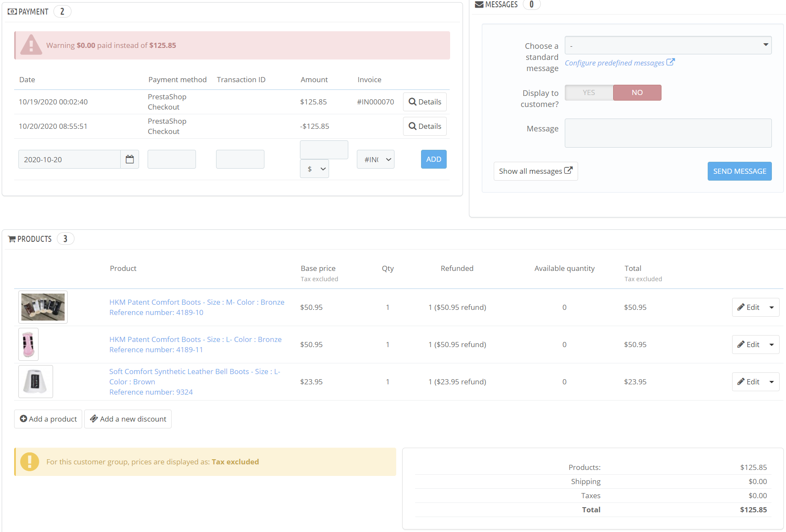This screenshot has height=532, width=786.
Task: Click the Products shopping cart icon
Action: (x=12, y=239)
